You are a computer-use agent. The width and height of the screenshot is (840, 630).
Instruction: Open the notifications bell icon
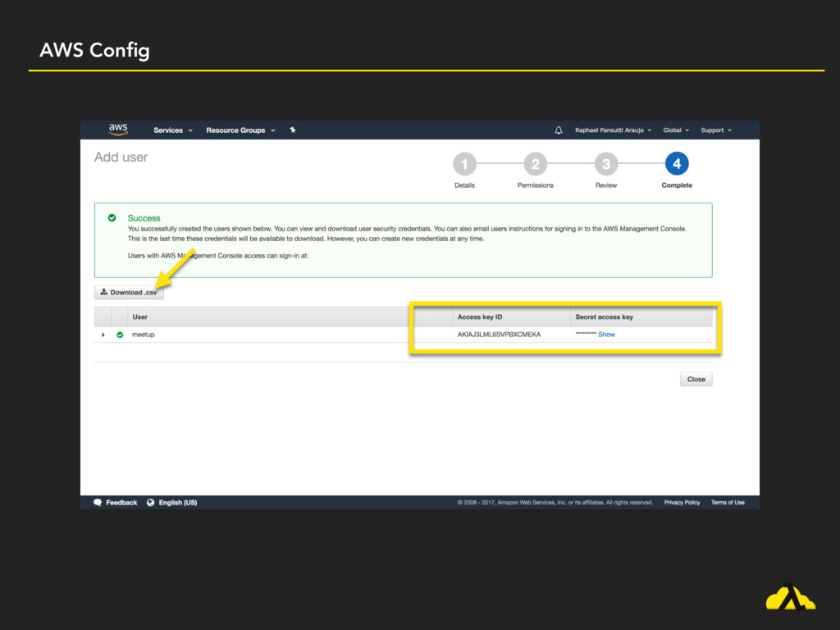[x=559, y=130]
